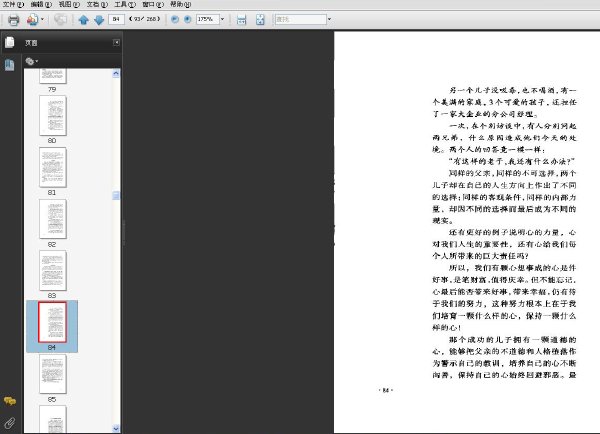The image size is (600, 434).
Task: Open the dropdown arrow beside create PDF icon
Action: [x=42, y=19]
